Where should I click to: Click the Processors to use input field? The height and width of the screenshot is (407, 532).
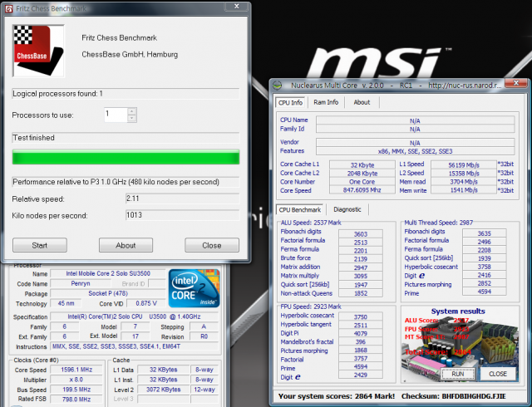(x=116, y=115)
